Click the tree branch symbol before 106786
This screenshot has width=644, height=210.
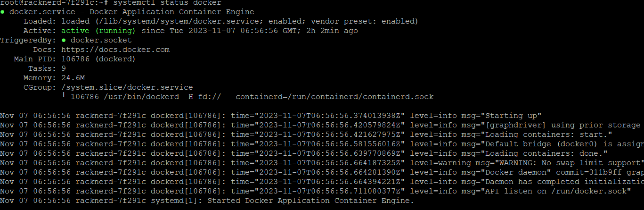(66, 96)
